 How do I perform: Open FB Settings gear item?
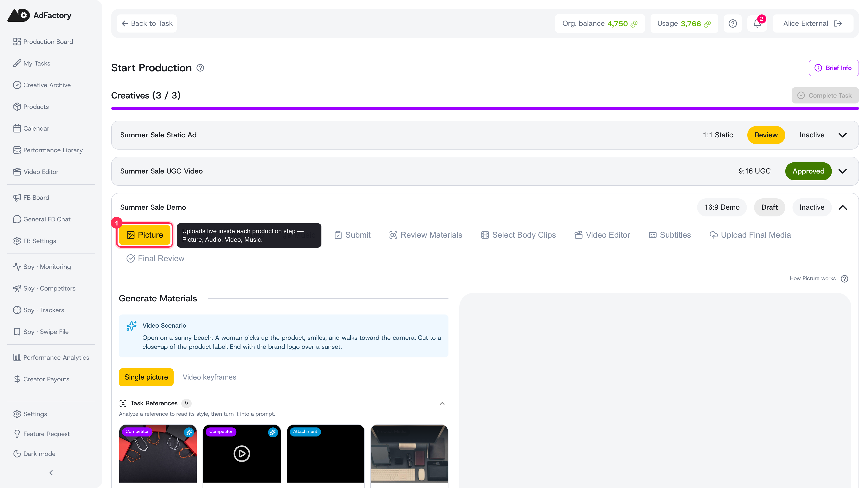[x=35, y=241]
